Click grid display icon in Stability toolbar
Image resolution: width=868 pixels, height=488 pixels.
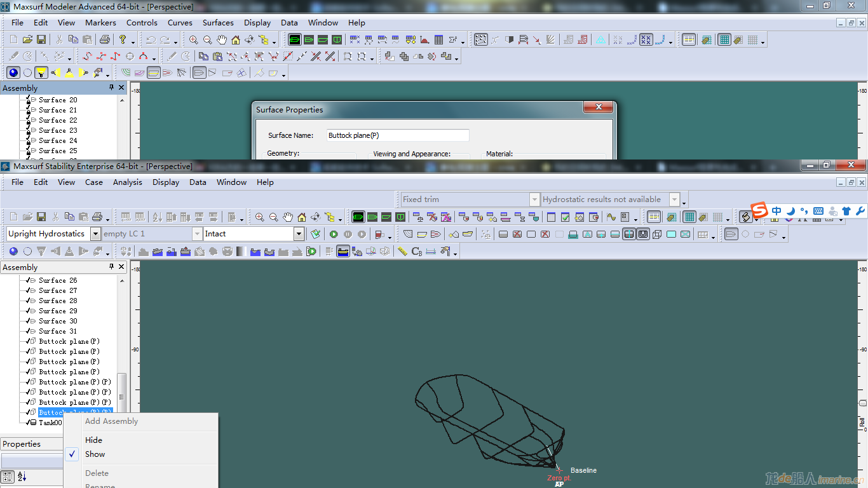click(x=689, y=217)
